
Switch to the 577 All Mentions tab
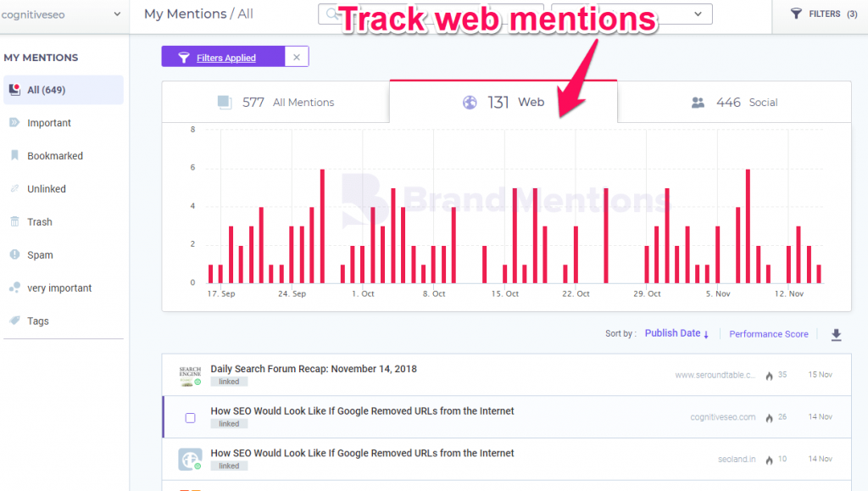coord(275,103)
